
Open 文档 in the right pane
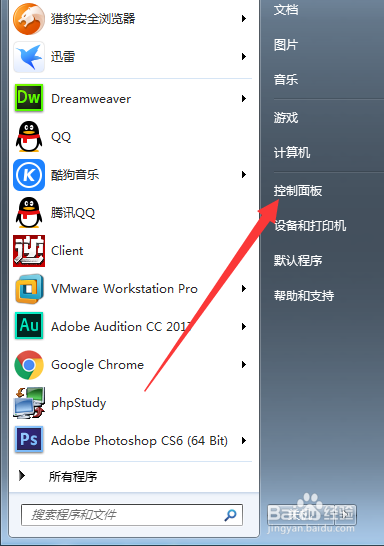pos(286,10)
